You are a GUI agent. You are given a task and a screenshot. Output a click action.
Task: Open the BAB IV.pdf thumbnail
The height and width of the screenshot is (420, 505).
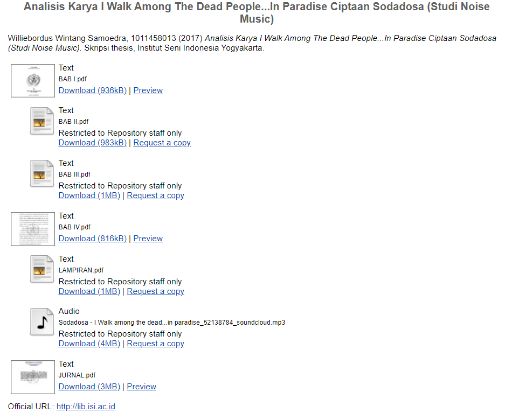pyautogui.click(x=33, y=229)
